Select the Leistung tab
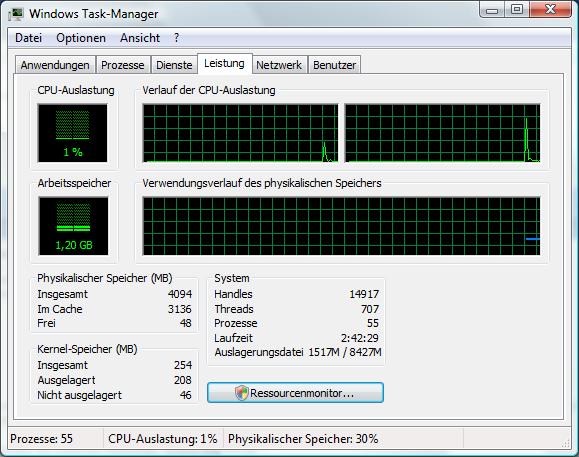 [x=225, y=63]
